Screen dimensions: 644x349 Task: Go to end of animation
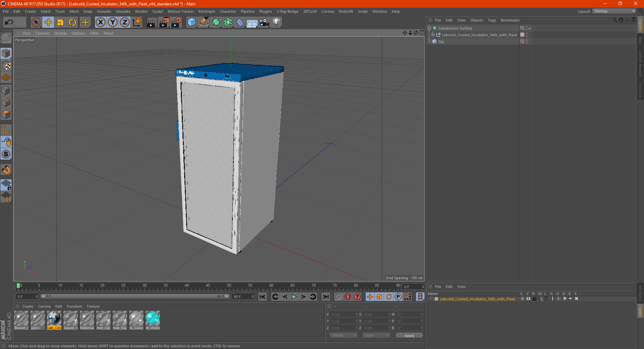coord(326,297)
